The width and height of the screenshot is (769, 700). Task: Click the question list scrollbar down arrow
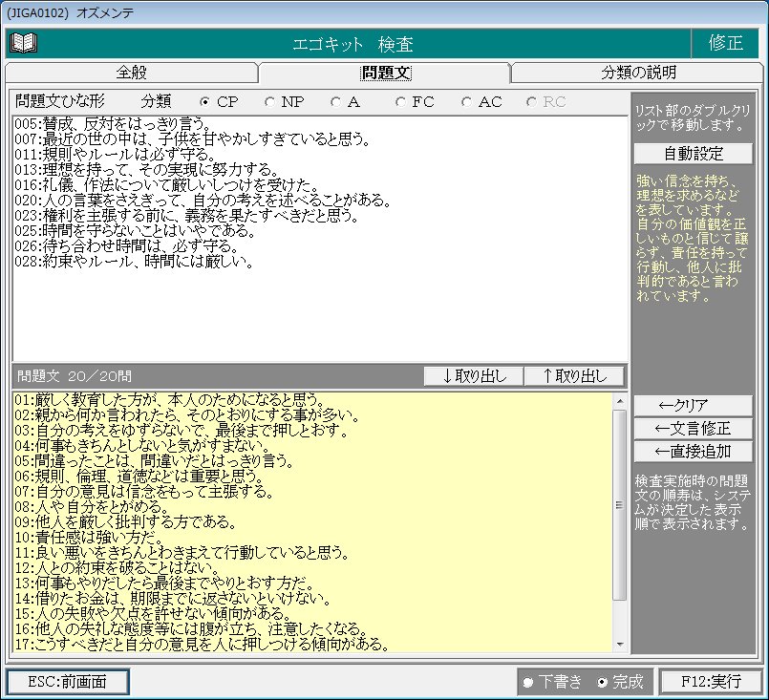(x=620, y=644)
